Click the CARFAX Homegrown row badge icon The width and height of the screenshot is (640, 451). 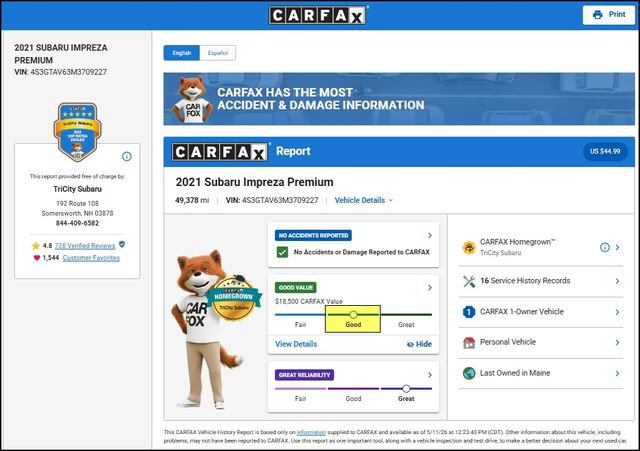469,247
